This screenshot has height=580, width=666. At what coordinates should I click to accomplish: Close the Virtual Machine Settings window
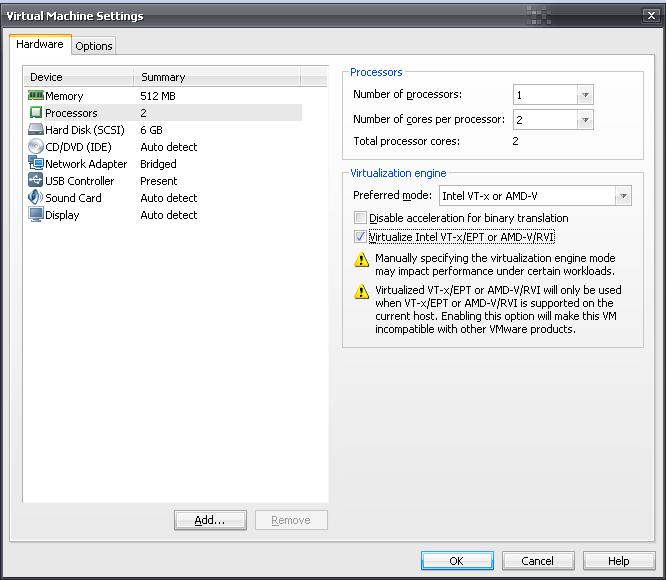click(651, 16)
